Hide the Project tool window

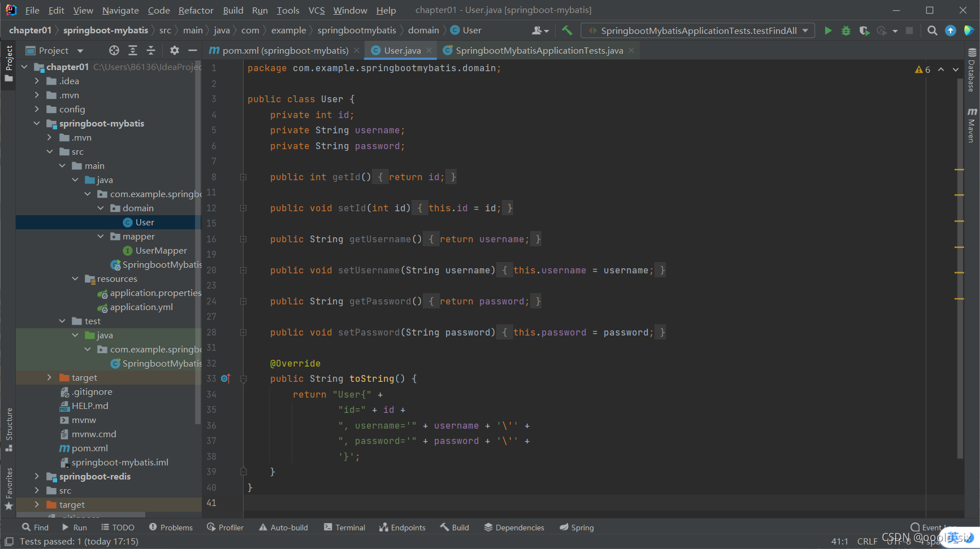pyautogui.click(x=193, y=50)
